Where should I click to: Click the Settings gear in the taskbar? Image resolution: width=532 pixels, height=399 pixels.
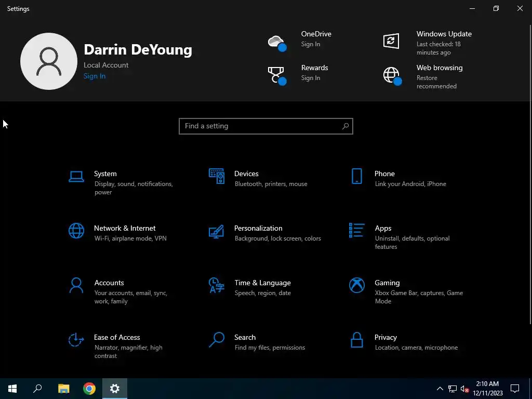coord(115,389)
